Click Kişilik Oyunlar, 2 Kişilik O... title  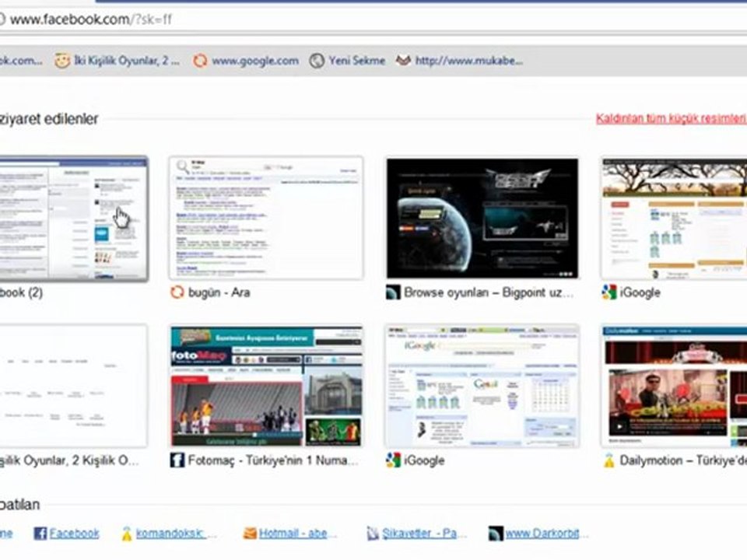[69, 460]
